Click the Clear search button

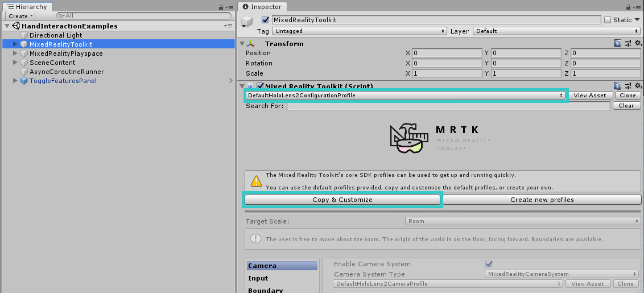click(x=626, y=106)
